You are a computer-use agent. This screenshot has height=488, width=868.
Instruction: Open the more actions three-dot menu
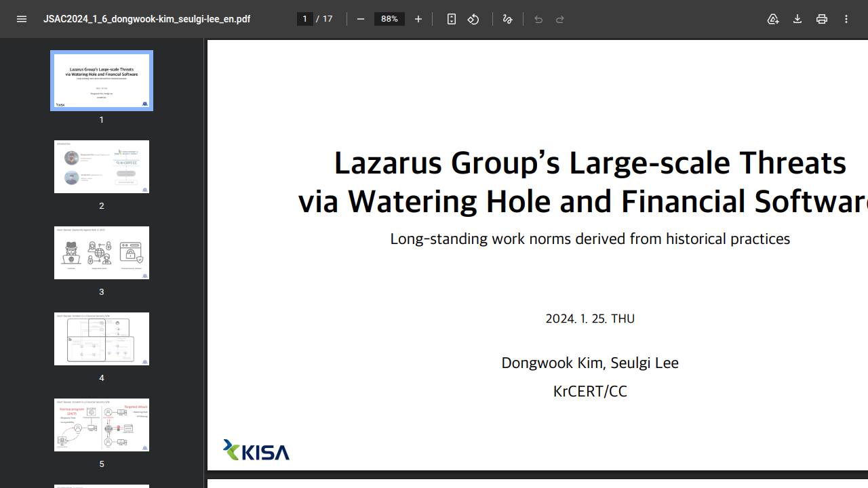pyautogui.click(x=846, y=19)
